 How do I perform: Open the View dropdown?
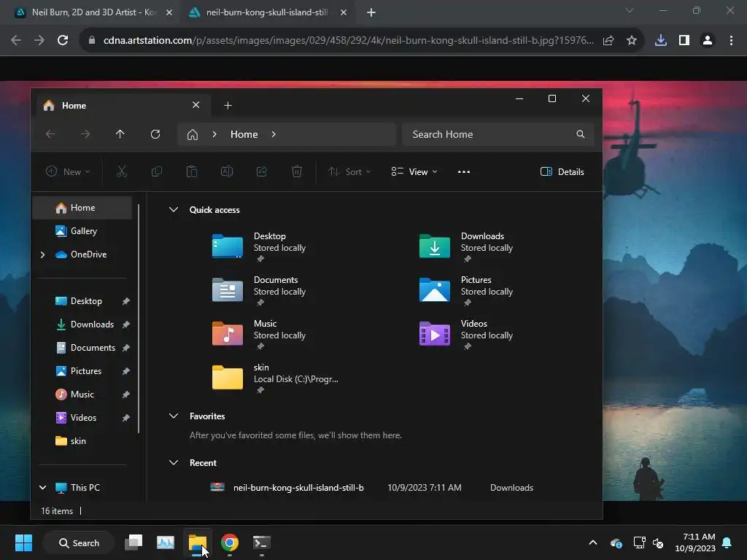414,172
